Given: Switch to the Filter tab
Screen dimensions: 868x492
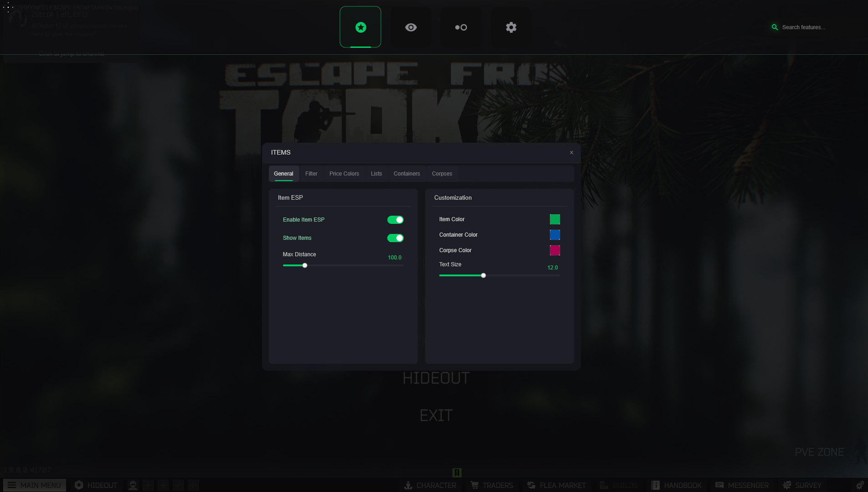Looking at the screenshot, I should pos(311,174).
